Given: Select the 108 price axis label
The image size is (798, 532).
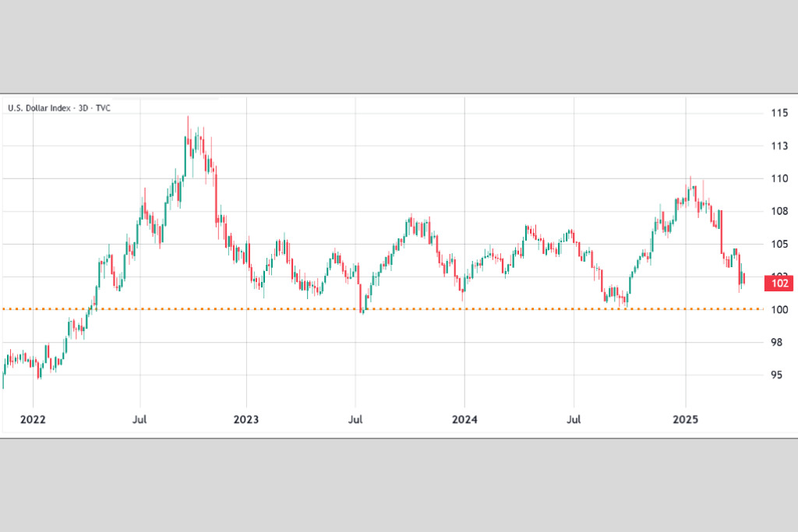Looking at the screenshot, I should [779, 211].
